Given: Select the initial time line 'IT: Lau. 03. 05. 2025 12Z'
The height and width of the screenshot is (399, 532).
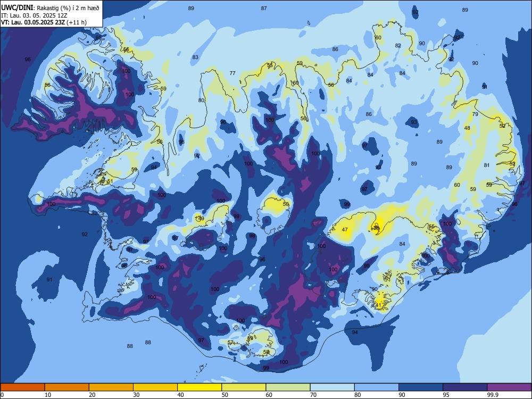Looking at the screenshot, I should (34, 15).
